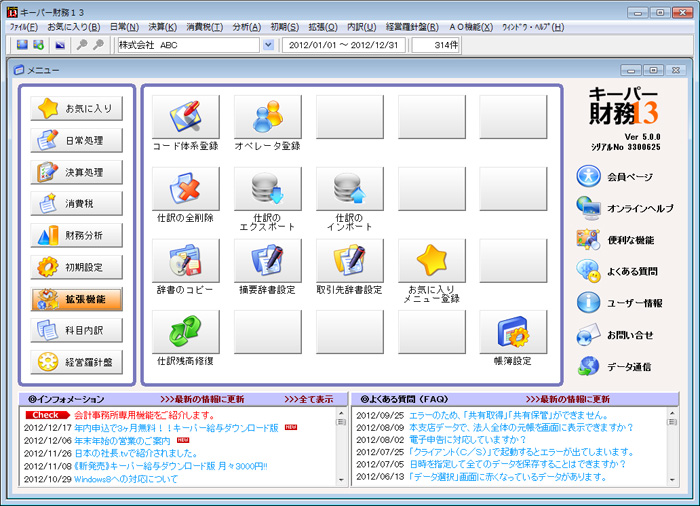Viewport: 700px width, 506px height.
Task: Open オンラインヘルプ icon
Action: 588,208
